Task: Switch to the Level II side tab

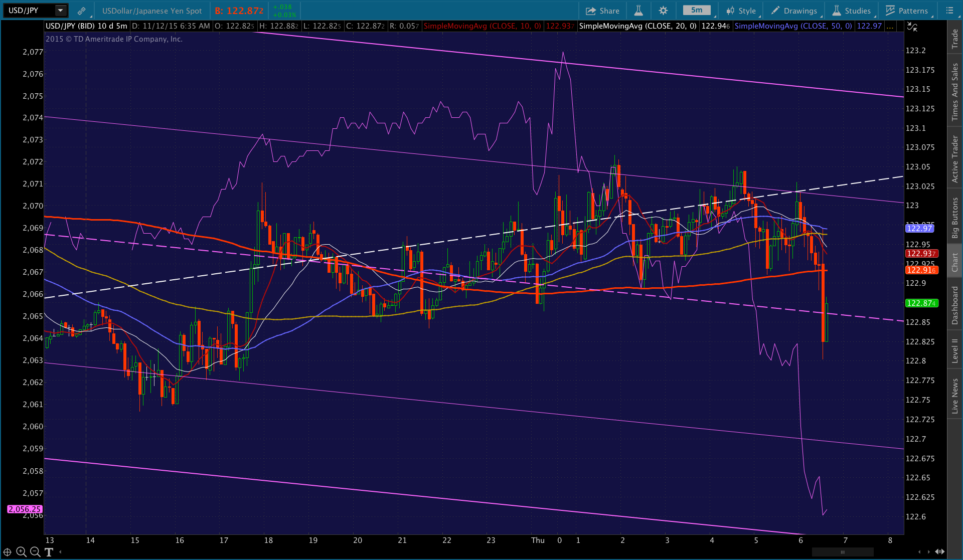Action: click(x=955, y=350)
